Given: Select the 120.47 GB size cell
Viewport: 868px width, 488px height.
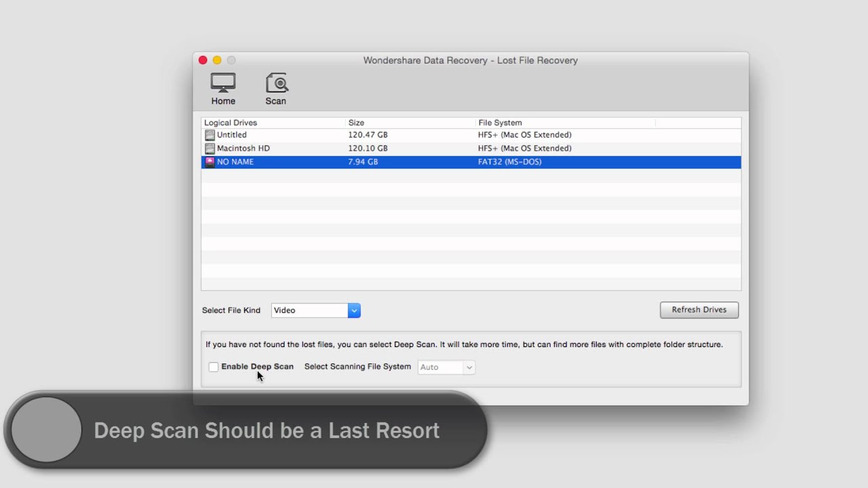Looking at the screenshot, I should [x=368, y=135].
